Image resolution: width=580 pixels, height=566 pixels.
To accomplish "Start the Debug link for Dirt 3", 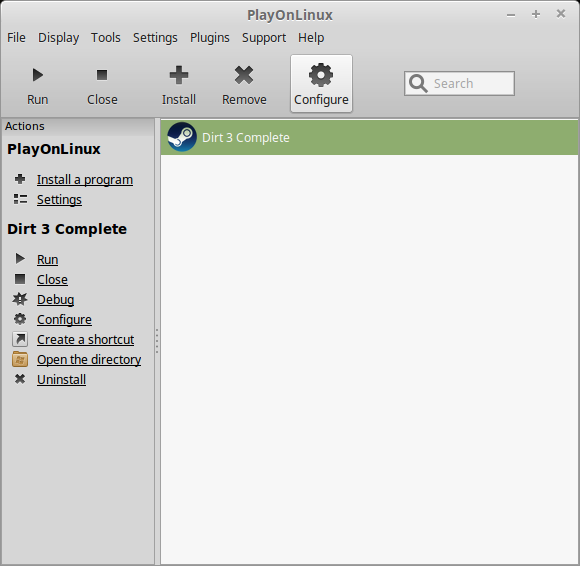I will click(55, 300).
